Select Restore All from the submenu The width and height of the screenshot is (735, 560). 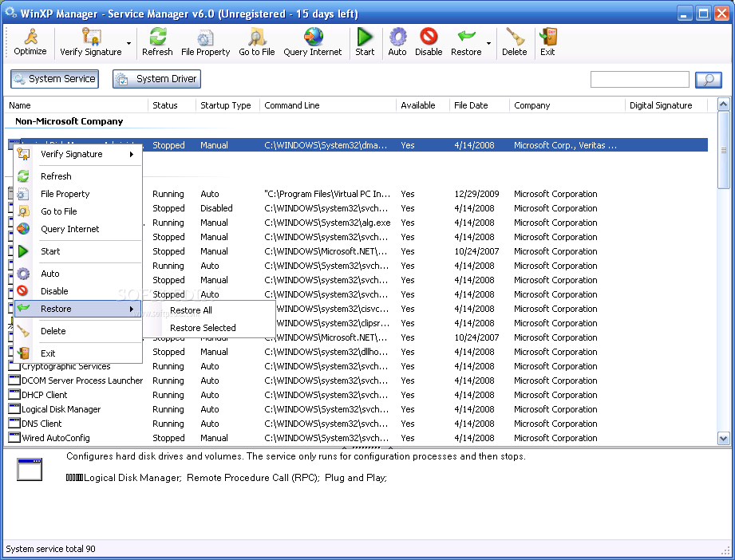pos(209,310)
